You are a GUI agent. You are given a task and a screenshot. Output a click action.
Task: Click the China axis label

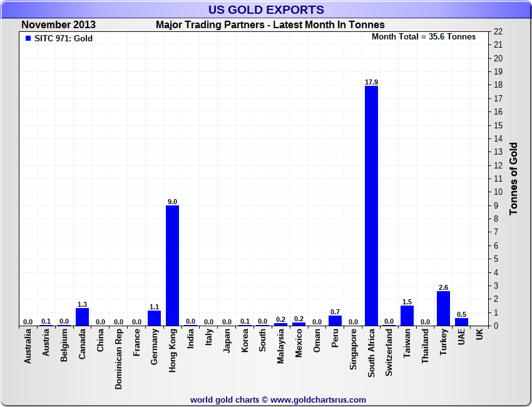pyautogui.click(x=100, y=340)
